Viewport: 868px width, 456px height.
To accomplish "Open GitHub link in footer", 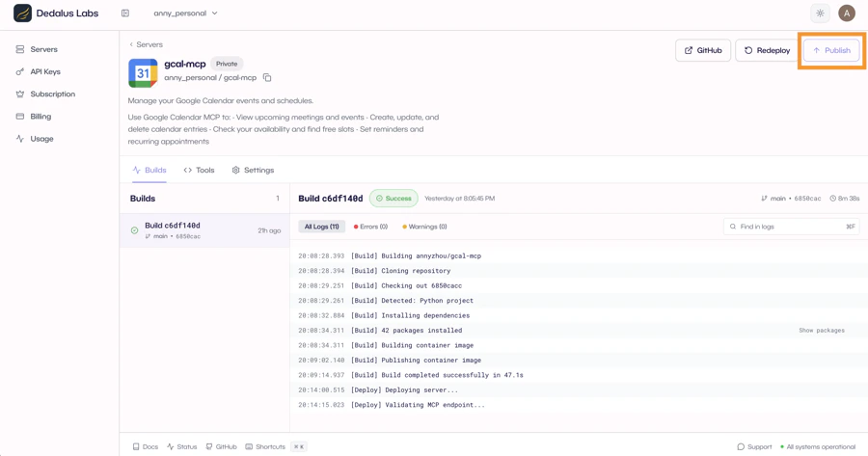I will click(221, 446).
